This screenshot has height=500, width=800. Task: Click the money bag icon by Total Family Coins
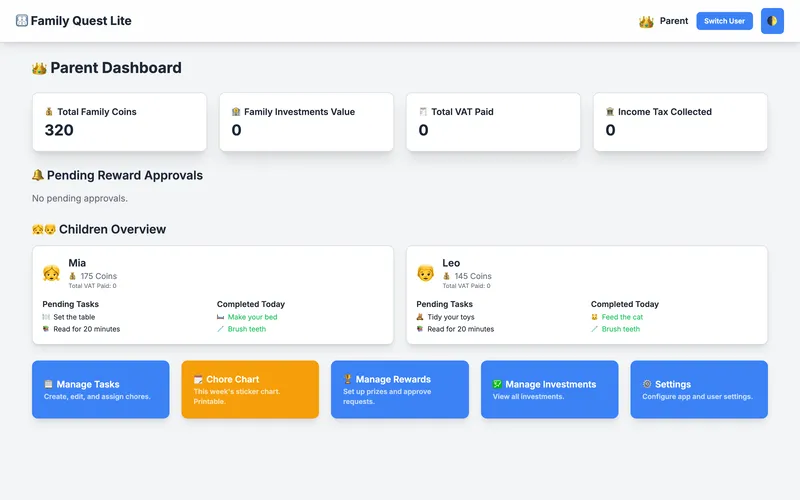pyautogui.click(x=49, y=112)
